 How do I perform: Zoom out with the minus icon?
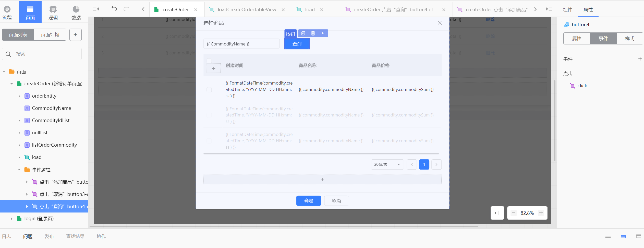point(514,213)
